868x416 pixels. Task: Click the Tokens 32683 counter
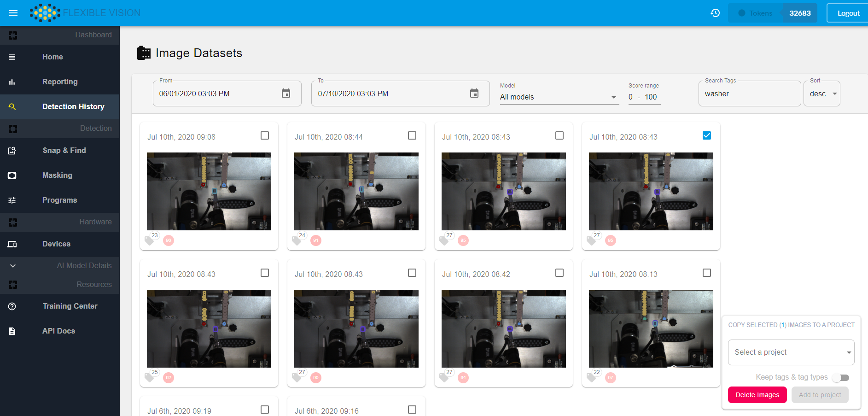[x=773, y=13]
